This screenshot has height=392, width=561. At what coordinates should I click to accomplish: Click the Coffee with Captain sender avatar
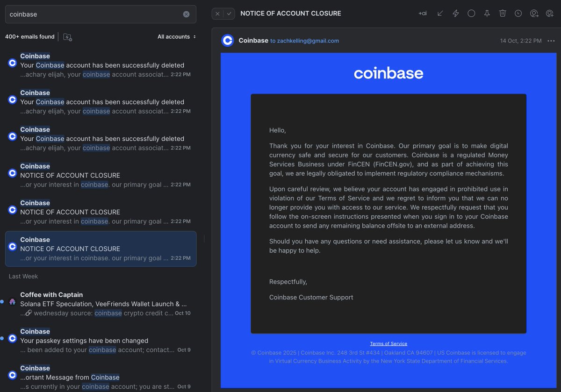[13, 301]
